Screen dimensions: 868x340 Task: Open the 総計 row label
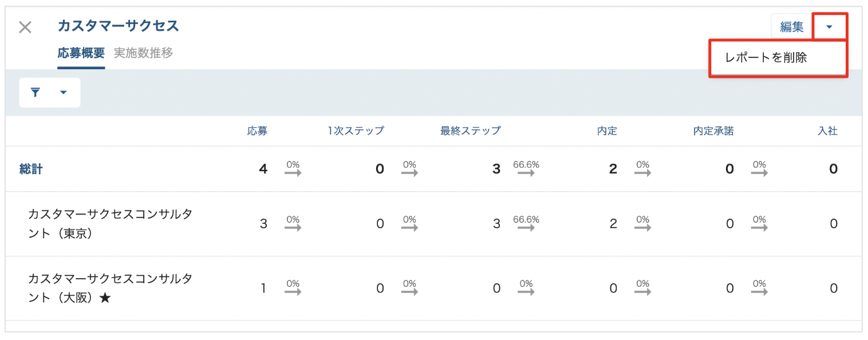(30, 169)
